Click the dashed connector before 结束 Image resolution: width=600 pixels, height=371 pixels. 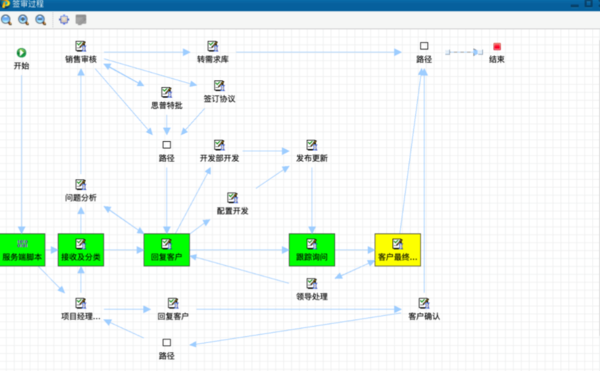click(464, 52)
